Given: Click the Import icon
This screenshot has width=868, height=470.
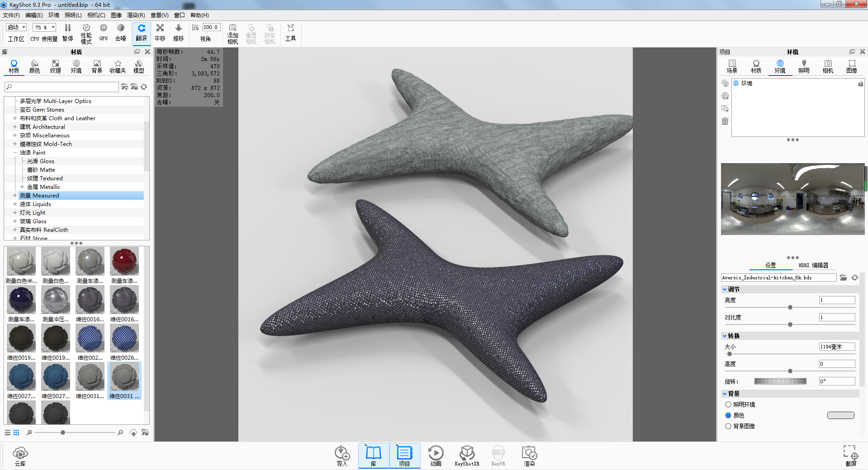Looking at the screenshot, I should [x=342, y=456].
